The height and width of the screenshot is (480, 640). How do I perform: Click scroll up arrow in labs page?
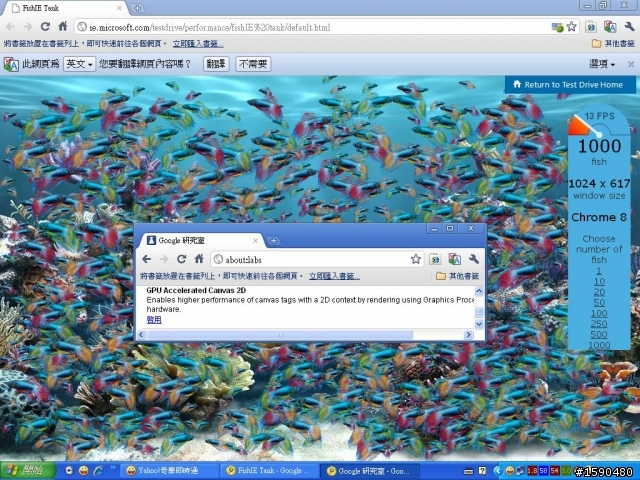tap(479, 291)
